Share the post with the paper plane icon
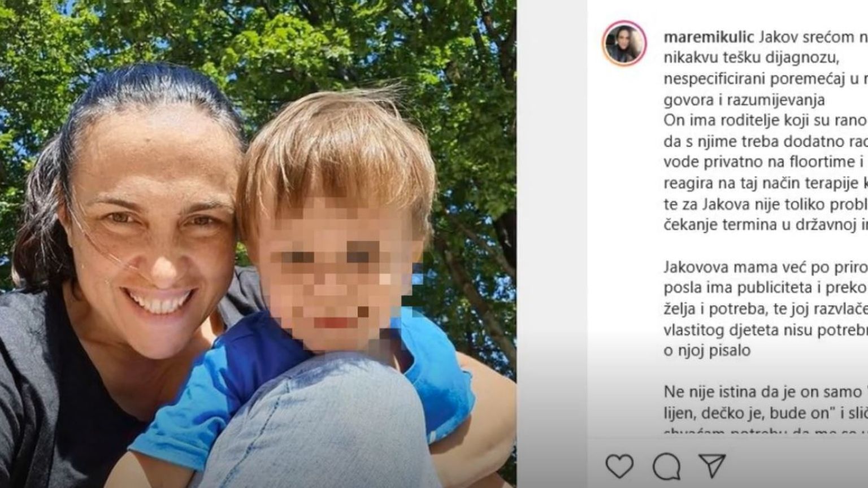The image size is (868, 488). tap(712, 466)
